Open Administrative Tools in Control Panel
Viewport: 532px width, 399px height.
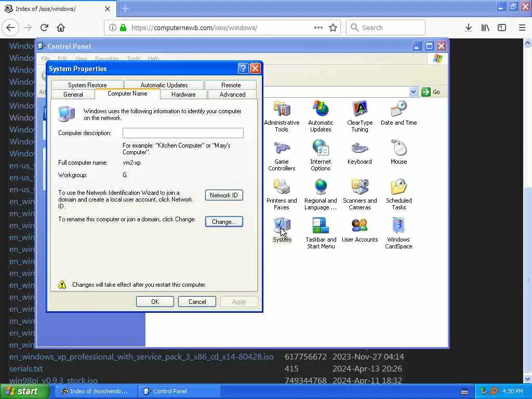click(282, 116)
